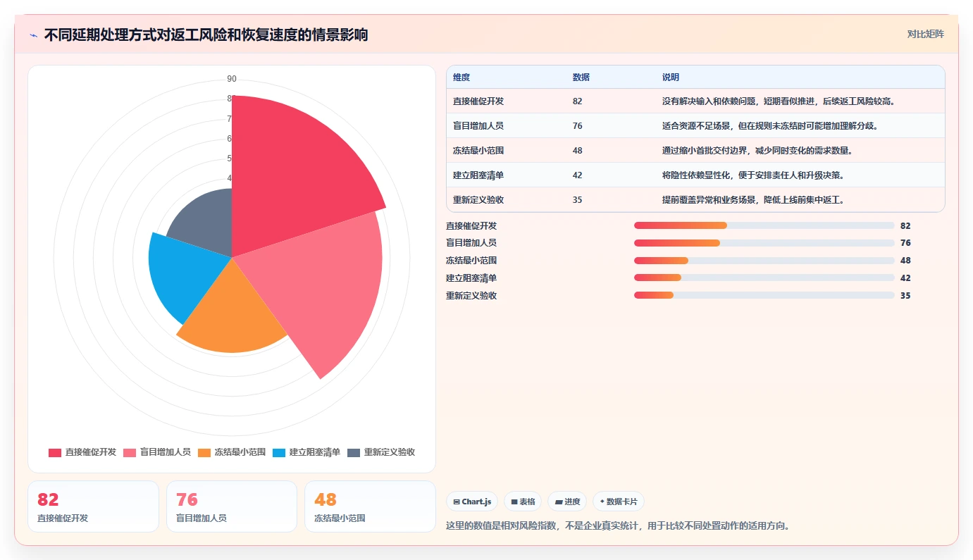Click the 表格 tag chip
Viewport: 973px width, 560px height.
click(x=523, y=502)
